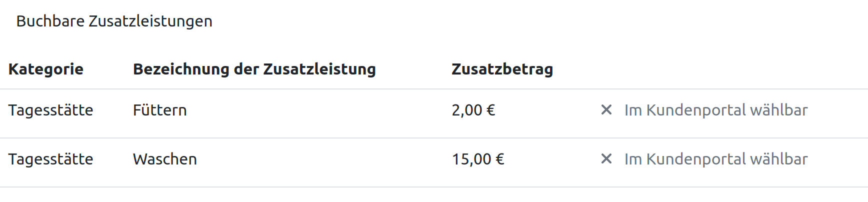Click the empty header cell above the Kundenportal column
Image resolution: width=868 pixels, height=202 pixels.
tap(715, 69)
